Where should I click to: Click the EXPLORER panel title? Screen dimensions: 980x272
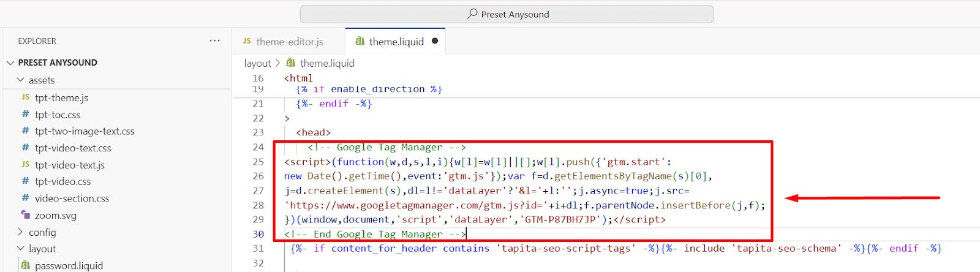pos(37,41)
